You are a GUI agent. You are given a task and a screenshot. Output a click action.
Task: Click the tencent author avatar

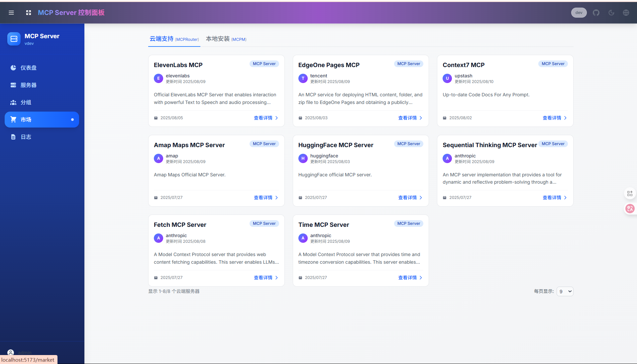[303, 78]
